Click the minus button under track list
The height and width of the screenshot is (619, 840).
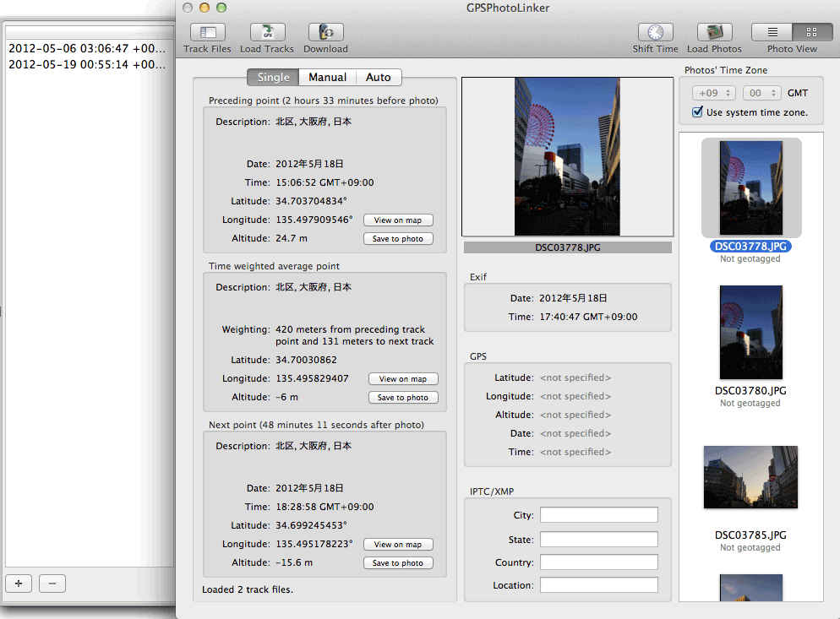tap(52, 583)
